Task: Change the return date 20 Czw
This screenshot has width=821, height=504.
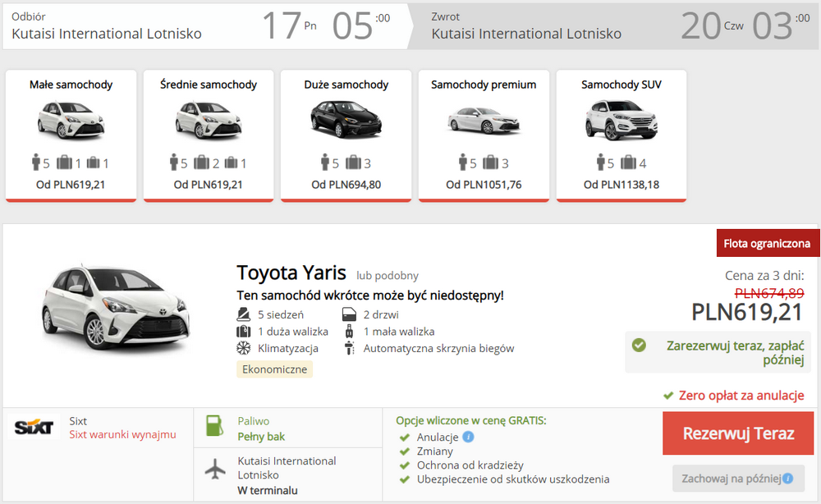Action: pos(712,25)
